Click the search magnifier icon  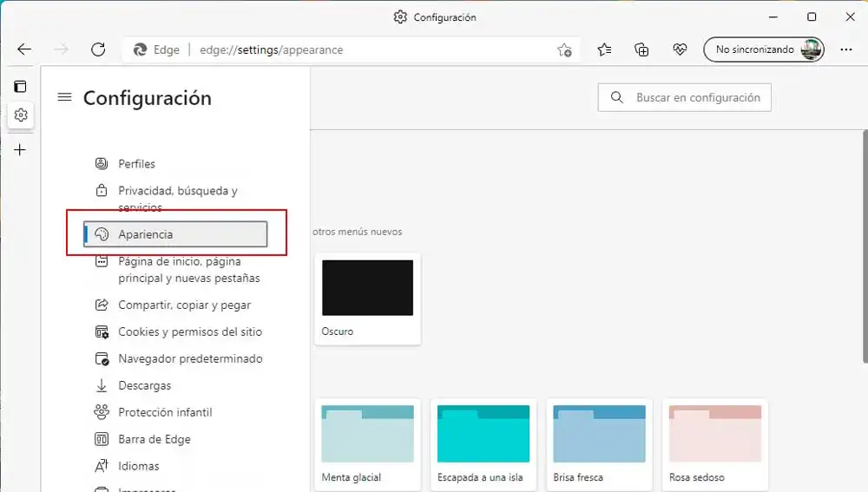[616, 97]
